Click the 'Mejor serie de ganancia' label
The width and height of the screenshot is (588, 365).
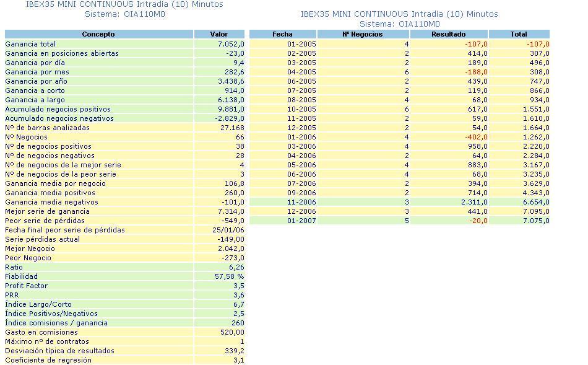click(47, 211)
